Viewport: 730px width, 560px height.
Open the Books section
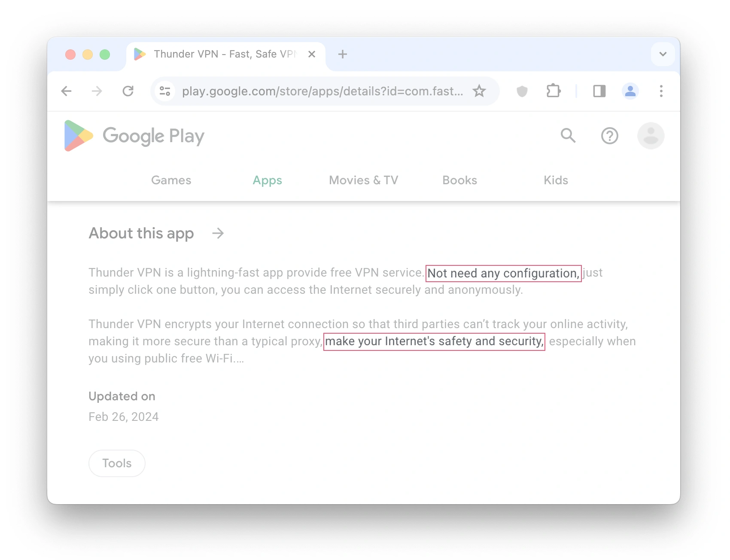click(x=460, y=180)
